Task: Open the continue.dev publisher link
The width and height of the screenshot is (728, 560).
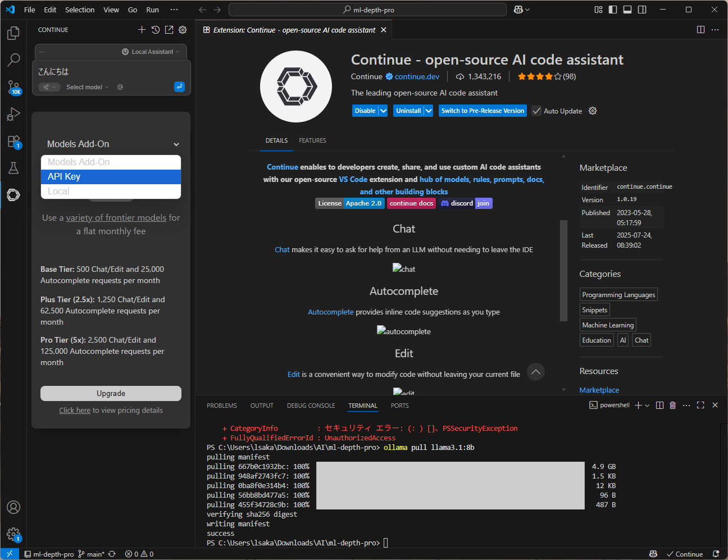Action: 417,76
